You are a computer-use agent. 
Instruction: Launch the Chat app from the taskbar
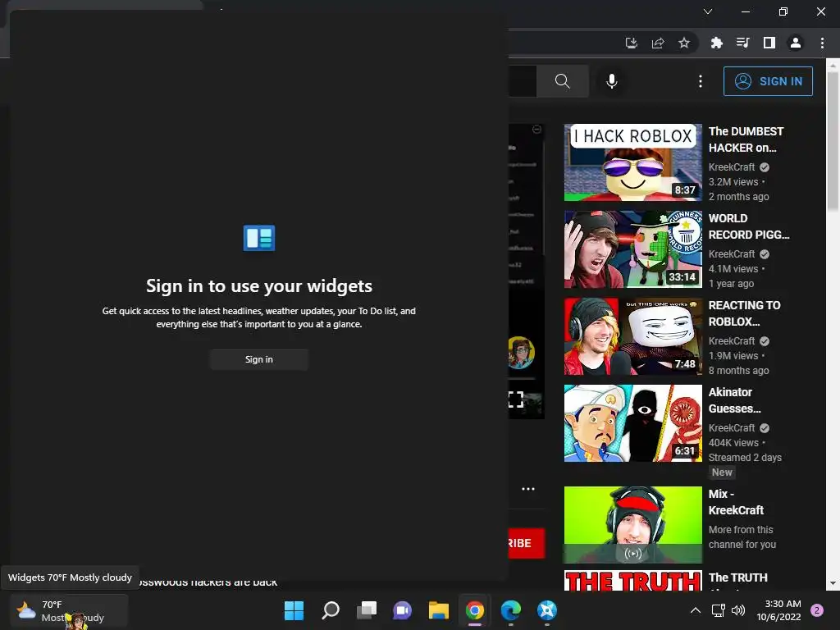(x=402, y=610)
